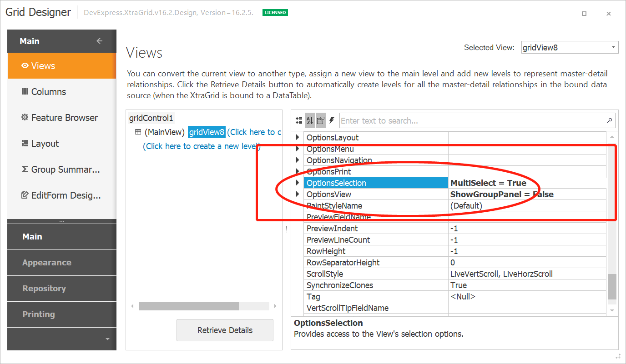Open the Selected View dropdown
Screen dimensions: 626x364
[x=613, y=47]
